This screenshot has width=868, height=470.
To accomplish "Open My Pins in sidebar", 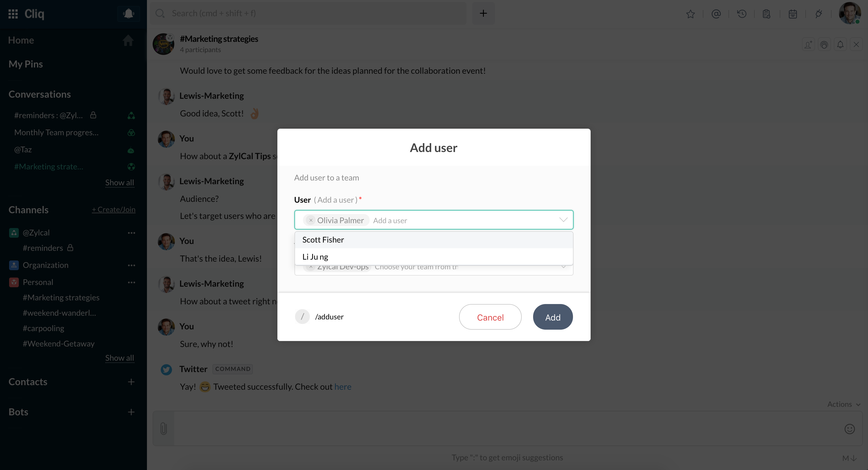I will coord(26,64).
